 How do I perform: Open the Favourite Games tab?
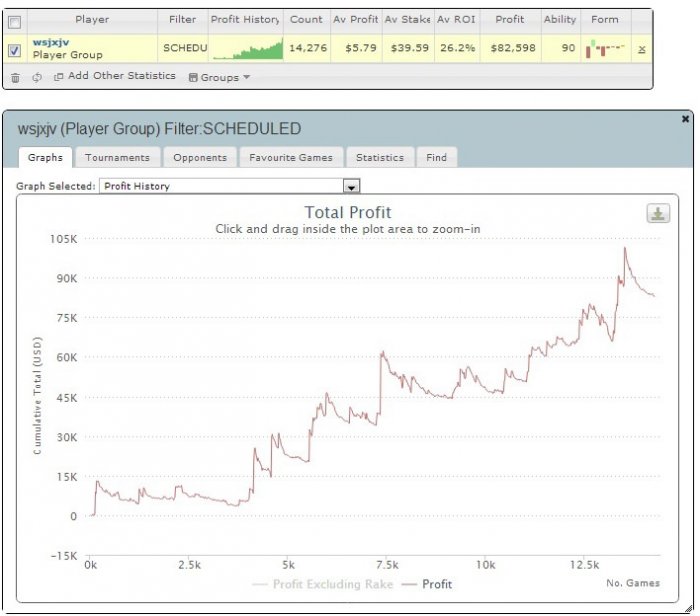click(x=291, y=158)
